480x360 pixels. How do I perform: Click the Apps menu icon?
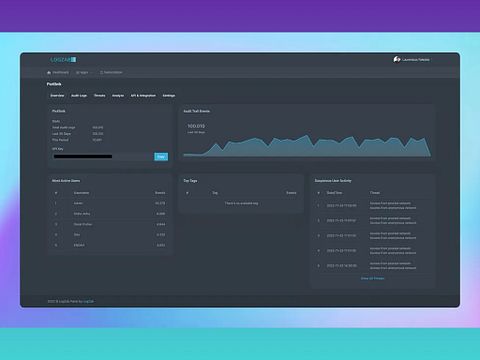(x=78, y=72)
